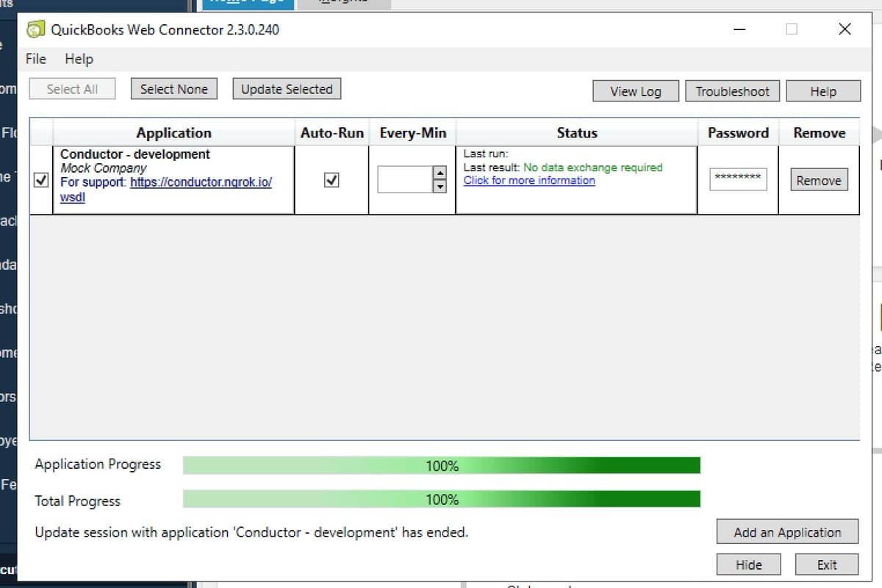The image size is (882, 588).
Task: Open the Help menu
Action: coord(78,59)
